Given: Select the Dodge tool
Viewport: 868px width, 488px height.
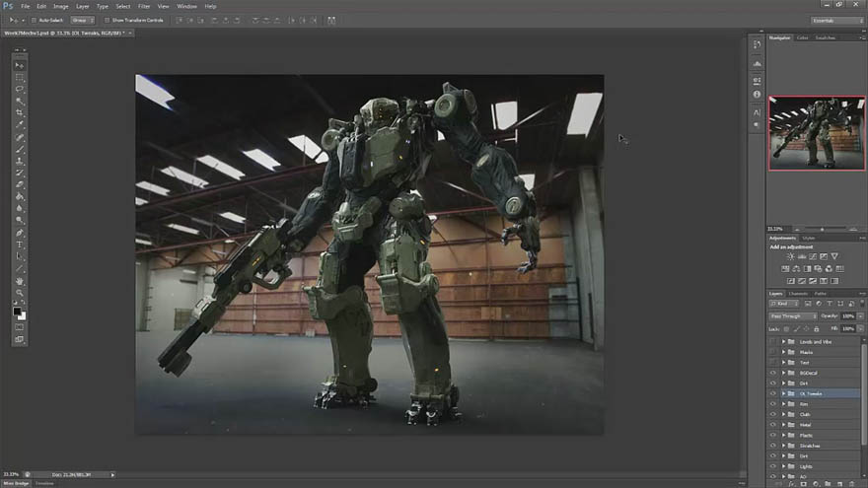Looking at the screenshot, I should click(x=20, y=221).
